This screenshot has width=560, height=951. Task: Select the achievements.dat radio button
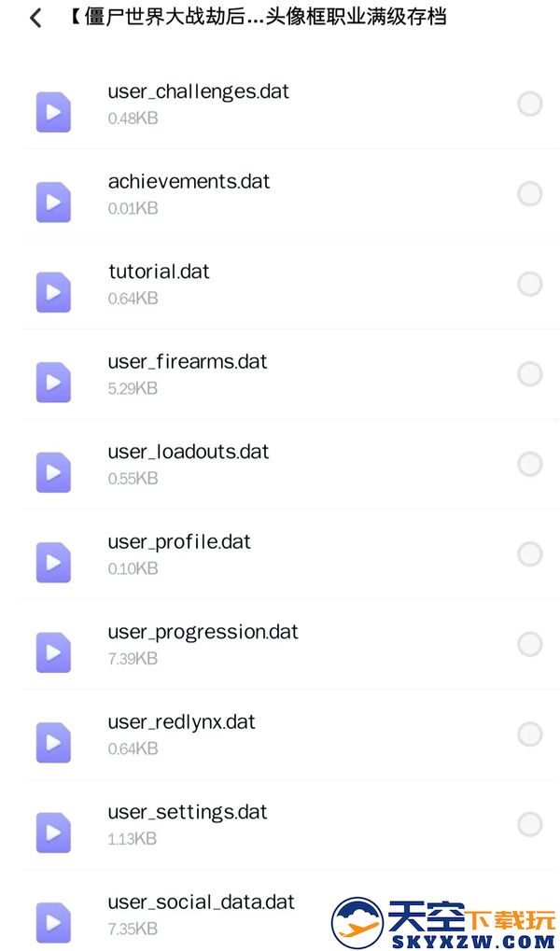529,194
